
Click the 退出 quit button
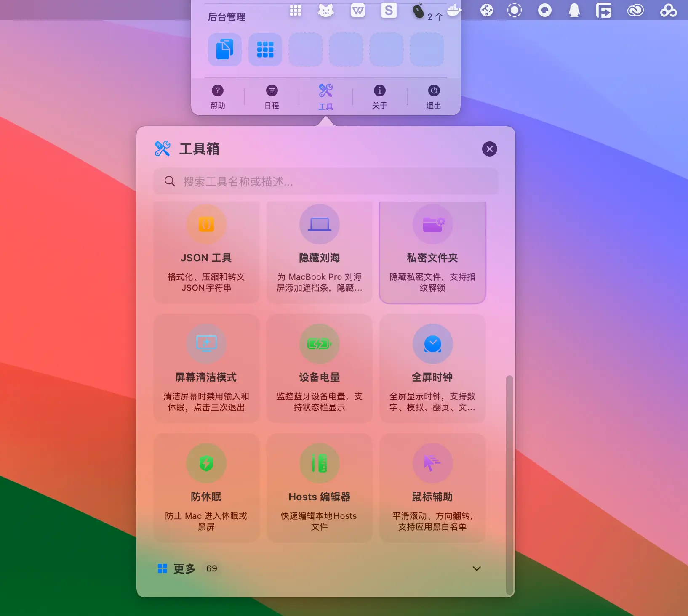434,97
